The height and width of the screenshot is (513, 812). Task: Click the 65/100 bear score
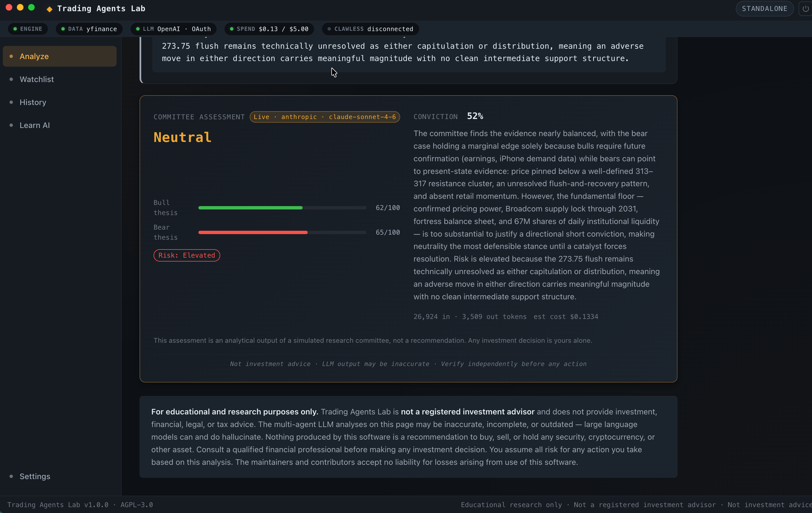pos(388,233)
